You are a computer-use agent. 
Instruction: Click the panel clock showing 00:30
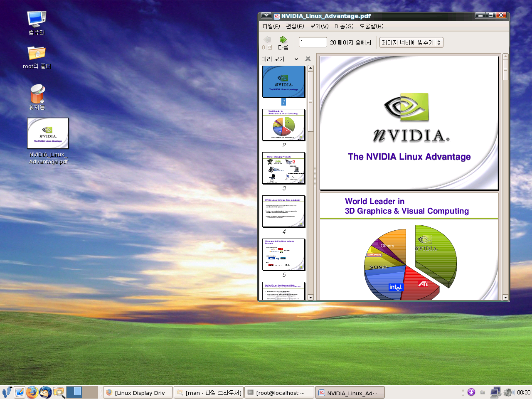(524, 392)
